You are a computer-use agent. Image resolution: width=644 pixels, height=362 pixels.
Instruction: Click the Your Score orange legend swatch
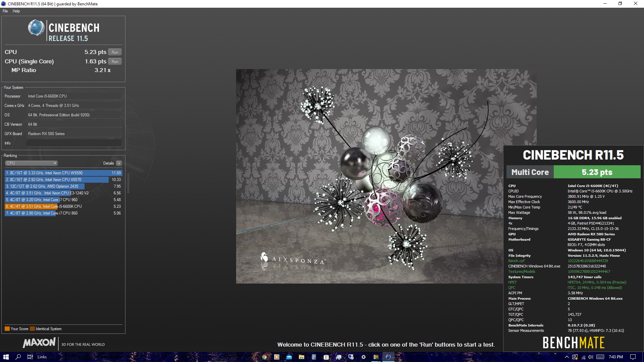[x=7, y=329]
